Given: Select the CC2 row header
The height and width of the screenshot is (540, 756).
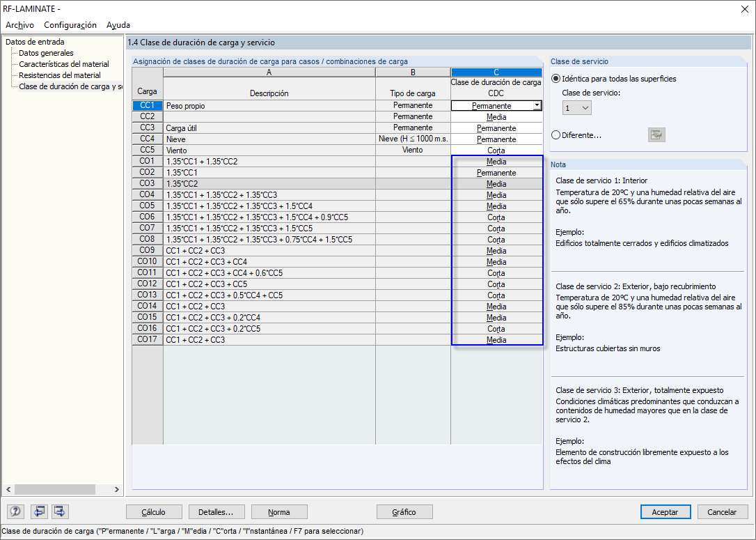Looking at the screenshot, I should coord(147,116).
